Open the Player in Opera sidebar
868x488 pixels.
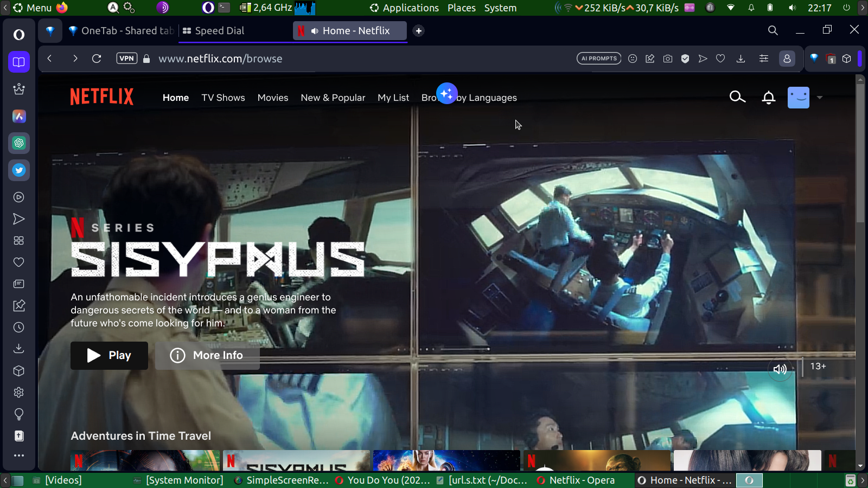(19, 197)
